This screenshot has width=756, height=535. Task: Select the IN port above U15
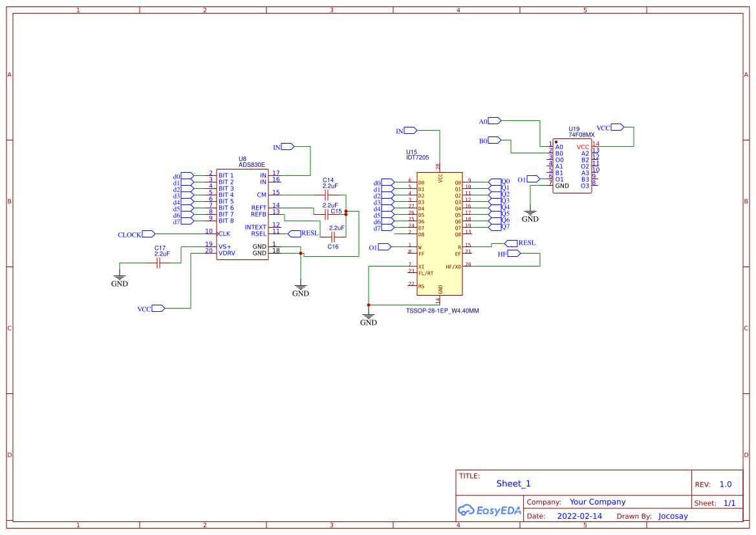pyautogui.click(x=409, y=130)
